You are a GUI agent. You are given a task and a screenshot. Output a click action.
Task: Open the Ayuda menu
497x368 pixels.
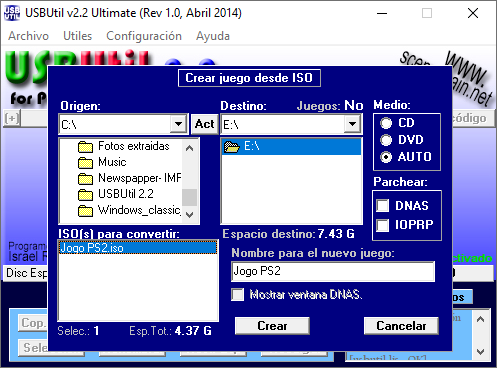click(213, 36)
